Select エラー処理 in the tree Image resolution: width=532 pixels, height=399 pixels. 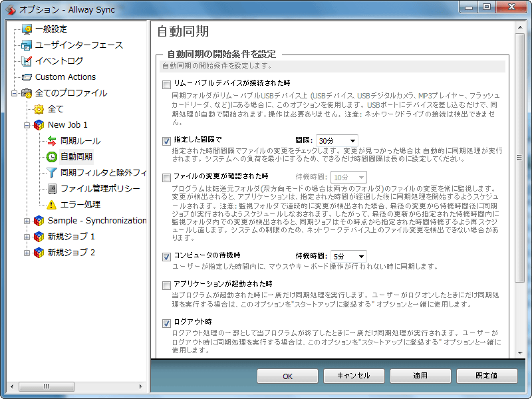point(80,205)
